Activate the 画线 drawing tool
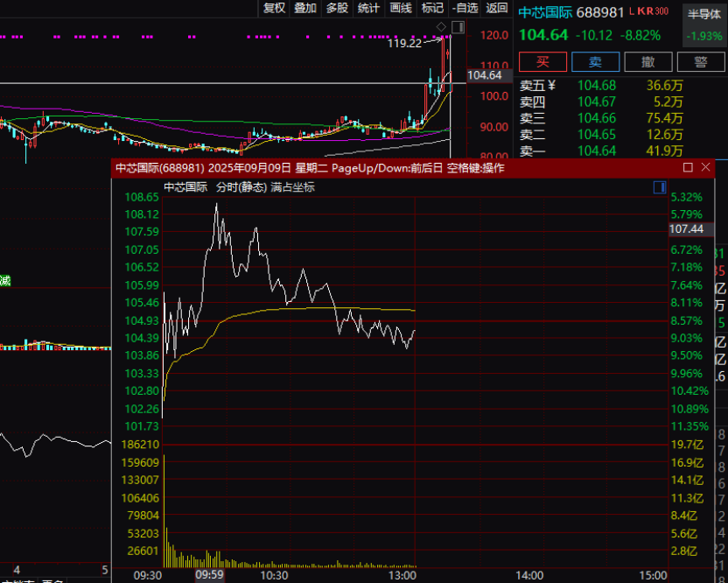The image size is (728, 583). [x=401, y=8]
